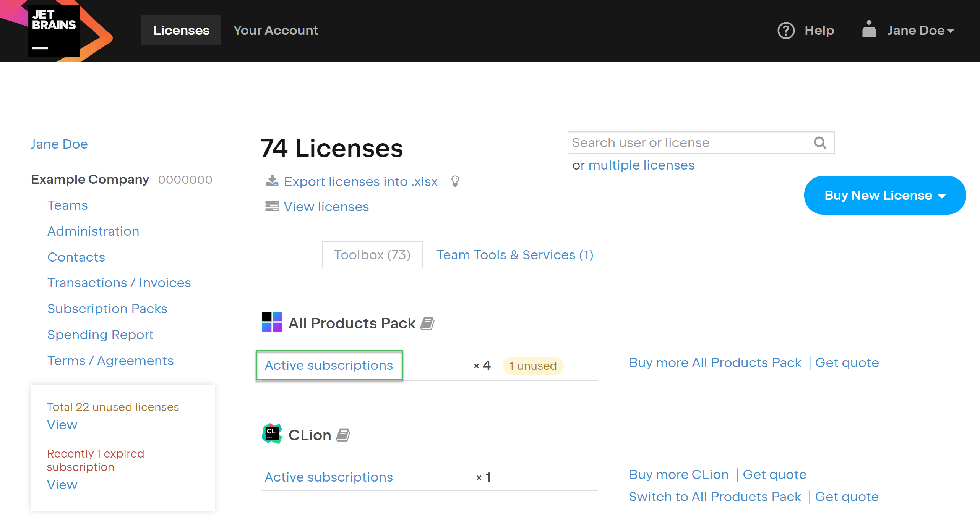This screenshot has width=980, height=524.
Task: View the recently expired subscription
Action: pyautogui.click(x=62, y=484)
